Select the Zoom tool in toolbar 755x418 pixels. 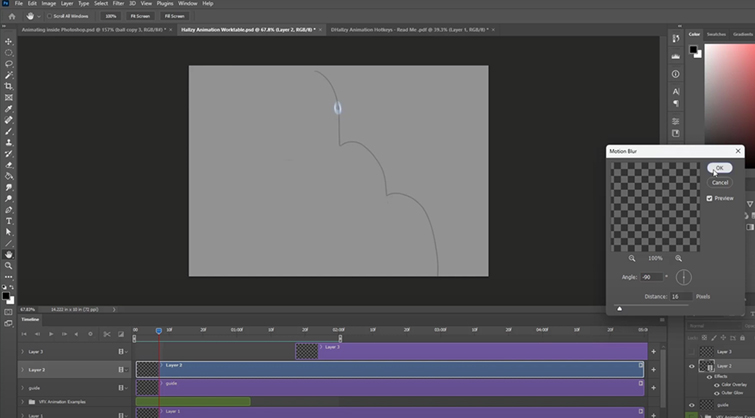coord(9,266)
